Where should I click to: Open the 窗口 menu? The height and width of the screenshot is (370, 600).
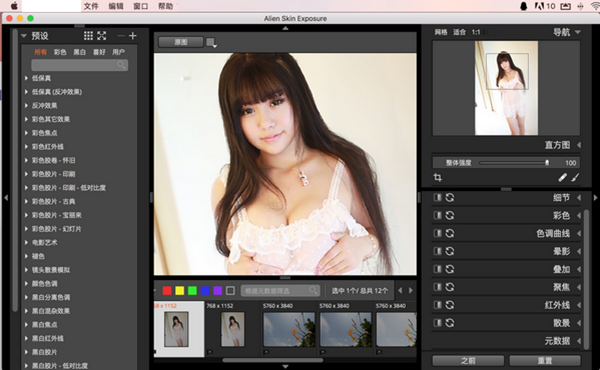[141, 6]
